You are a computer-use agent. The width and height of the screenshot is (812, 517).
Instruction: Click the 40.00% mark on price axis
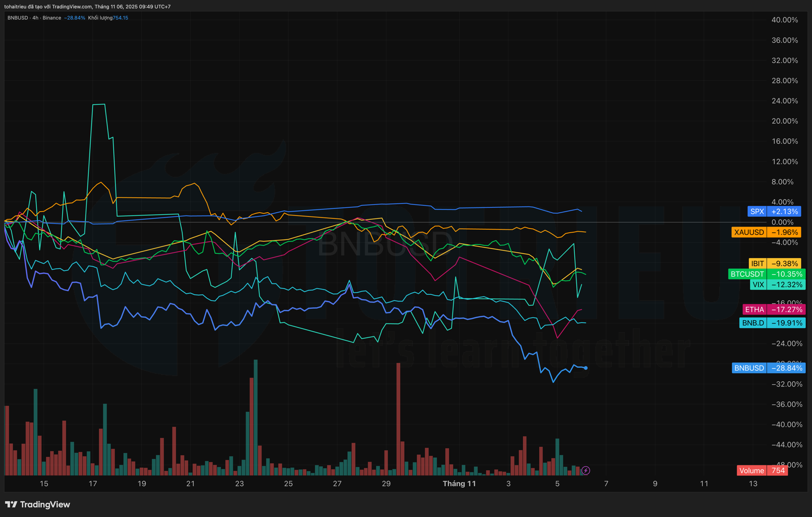(x=784, y=20)
